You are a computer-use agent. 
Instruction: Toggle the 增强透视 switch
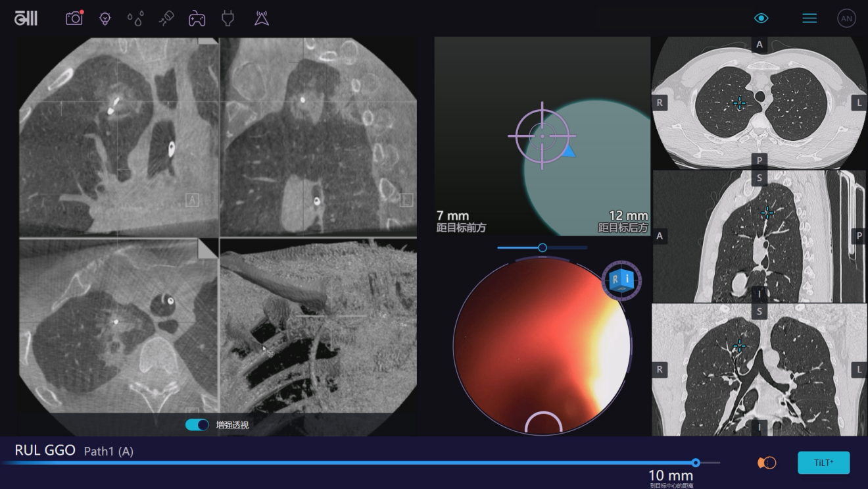[x=197, y=425]
